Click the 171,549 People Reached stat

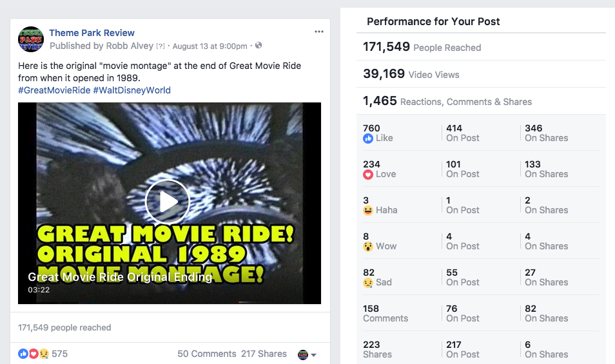(x=422, y=47)
